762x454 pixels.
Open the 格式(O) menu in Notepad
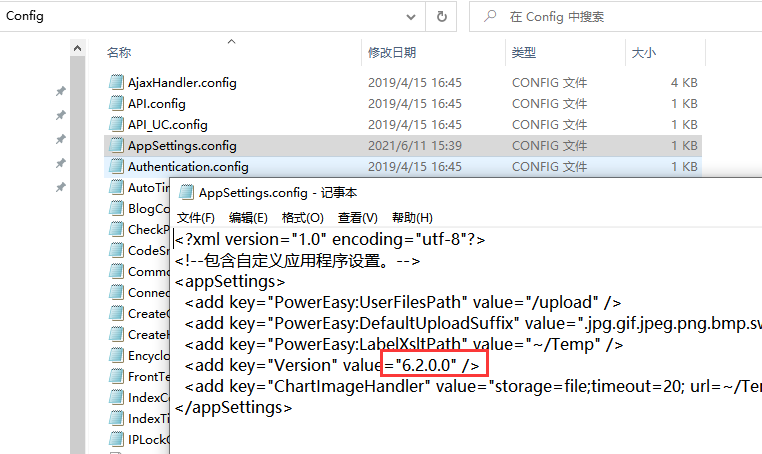tap(302, 217)
